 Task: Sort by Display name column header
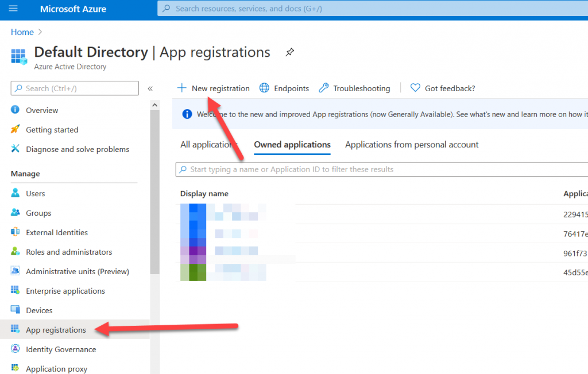pyautogui.click(x=204, y=194)
